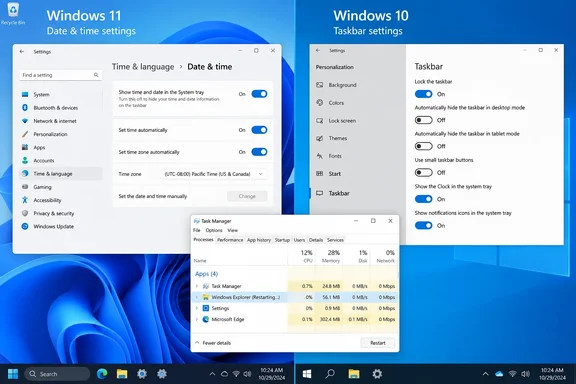Sort by CPU column header
The height and width of the screenshot is (384, 576).
pyautogui.click(x=301, y=256)
